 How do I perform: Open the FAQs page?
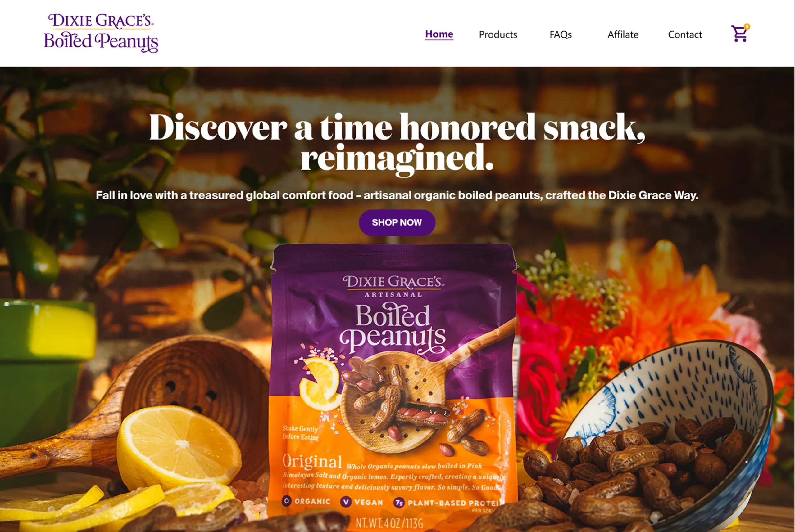click(x=561, y=35)
